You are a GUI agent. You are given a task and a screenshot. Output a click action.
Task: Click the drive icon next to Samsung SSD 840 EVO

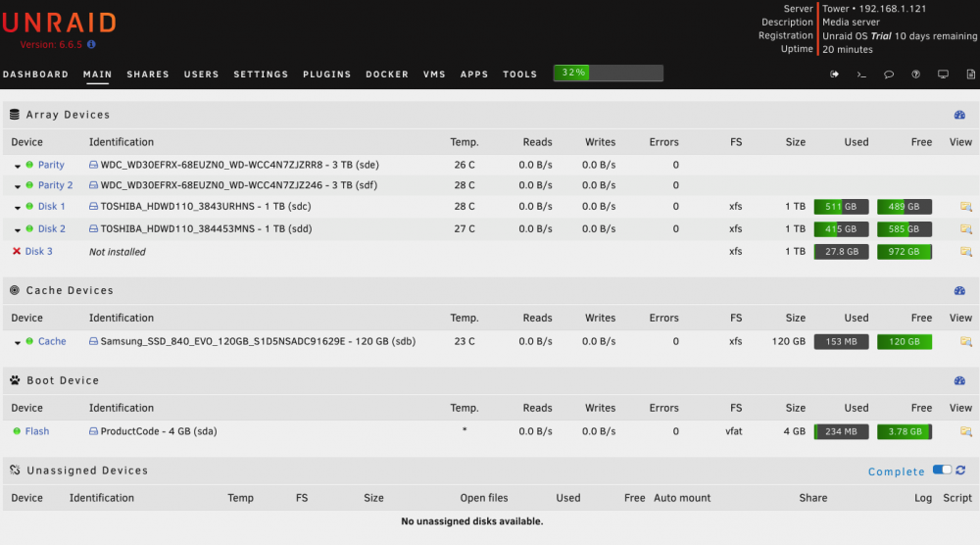point(93,341)
